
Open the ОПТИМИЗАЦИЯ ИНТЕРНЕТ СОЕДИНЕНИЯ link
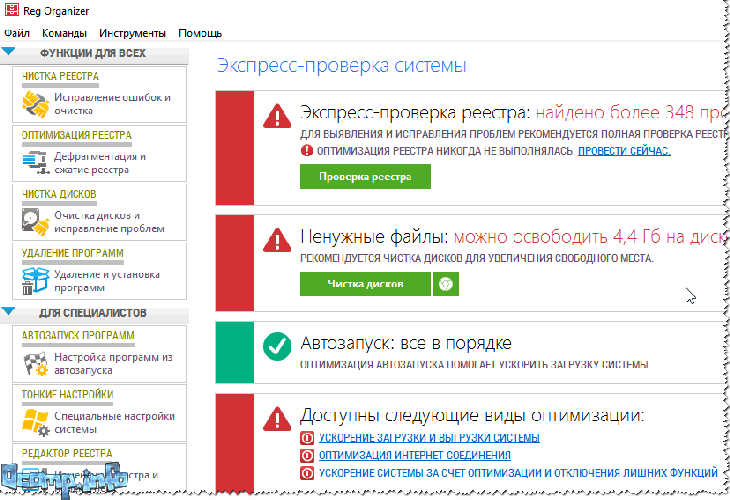pos(414,455)
